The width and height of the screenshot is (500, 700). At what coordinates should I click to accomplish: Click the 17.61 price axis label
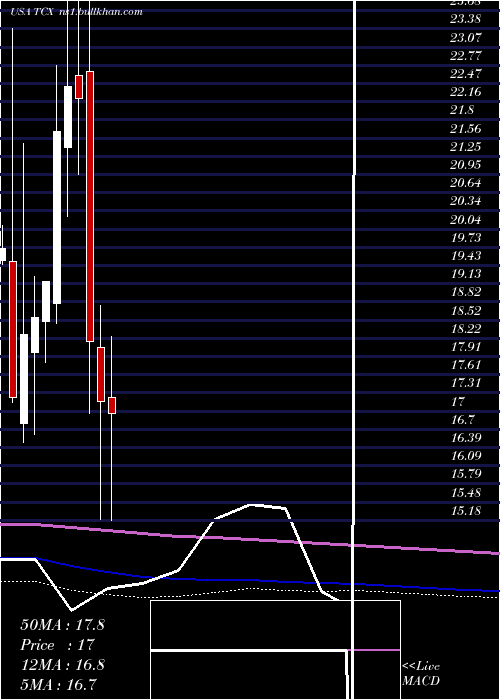(466, 365)
